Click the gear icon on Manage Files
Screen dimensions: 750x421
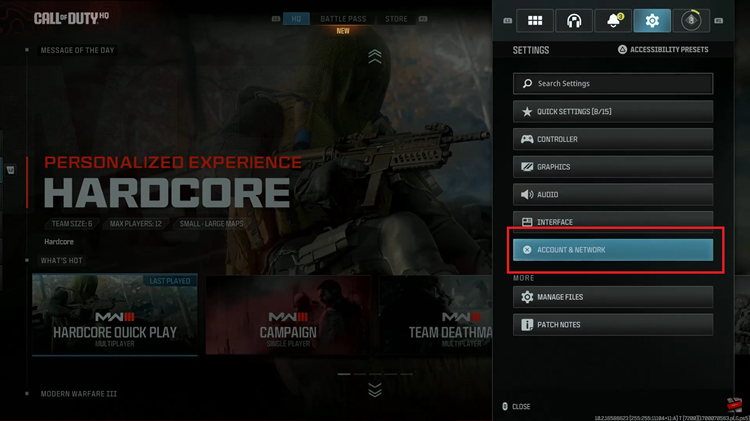(527, 297)
